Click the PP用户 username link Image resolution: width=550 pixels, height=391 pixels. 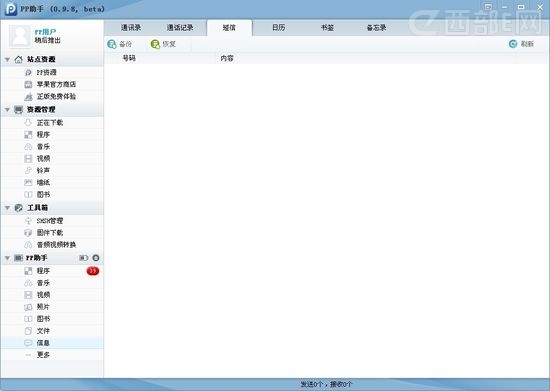[x=45, y=32]
